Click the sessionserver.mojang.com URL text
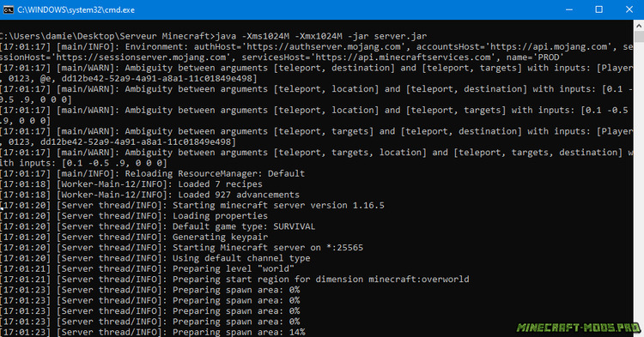Screen dimensions: 644x337 (141, 57)
